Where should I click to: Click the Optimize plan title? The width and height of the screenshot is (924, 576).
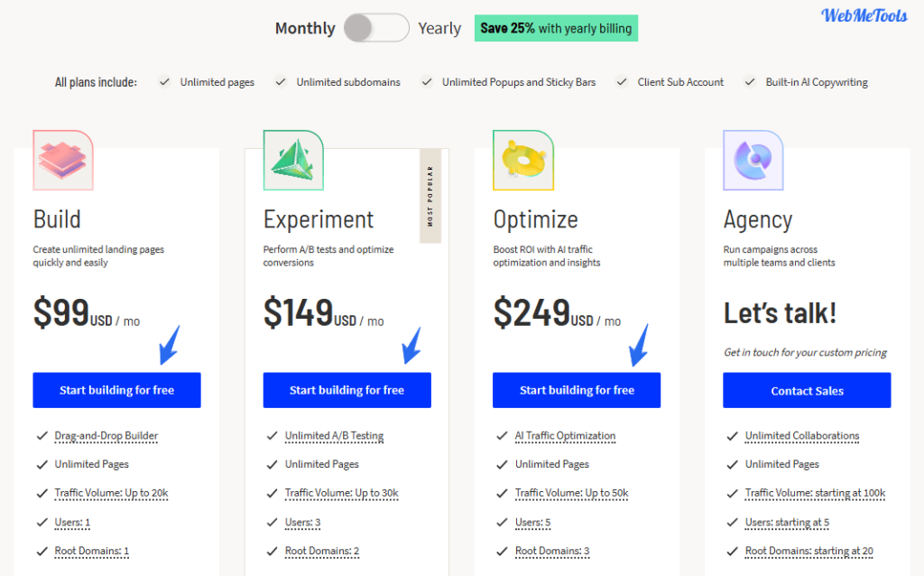click(x=536, y=220)
